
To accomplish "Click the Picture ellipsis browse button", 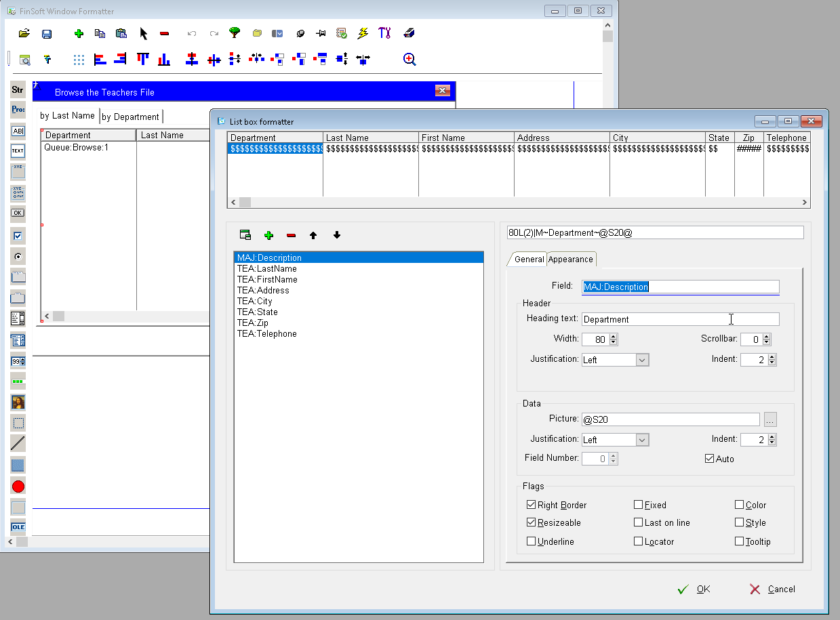I will 769,419.
